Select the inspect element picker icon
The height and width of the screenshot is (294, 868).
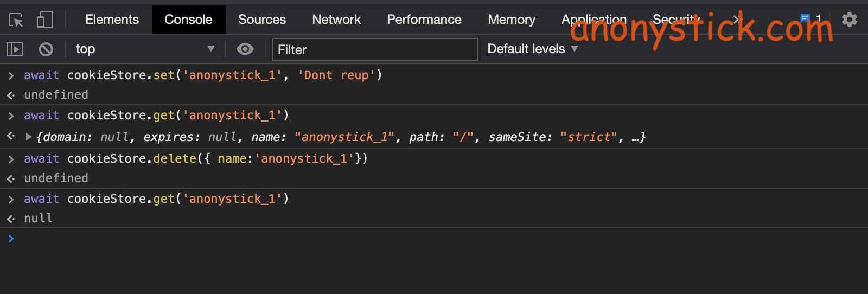click(16, 20)
